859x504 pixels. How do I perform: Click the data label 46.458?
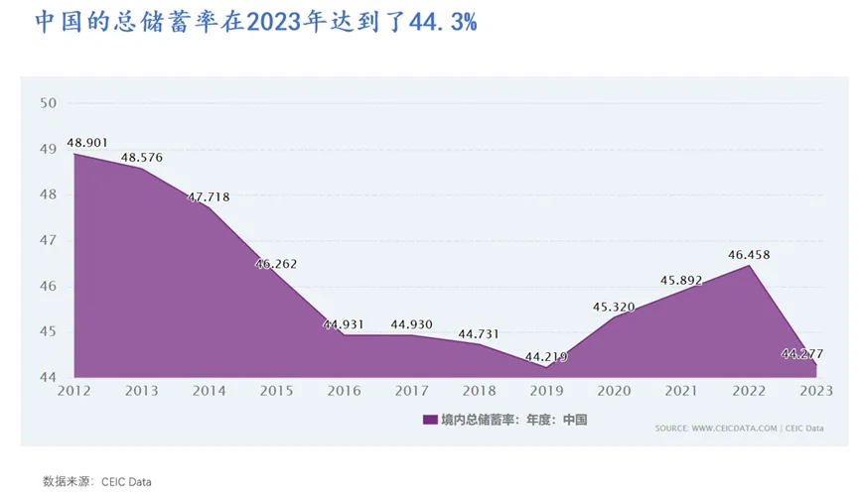click(749, 254)
